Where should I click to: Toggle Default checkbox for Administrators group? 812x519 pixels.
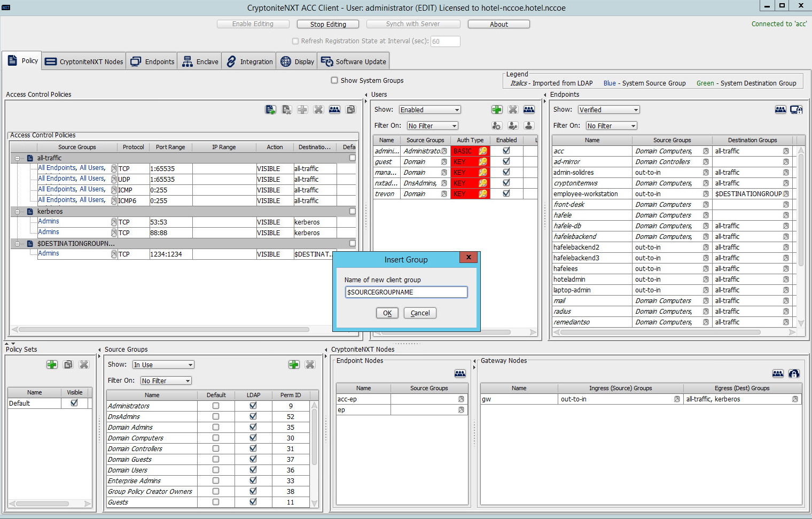[216, 406]
